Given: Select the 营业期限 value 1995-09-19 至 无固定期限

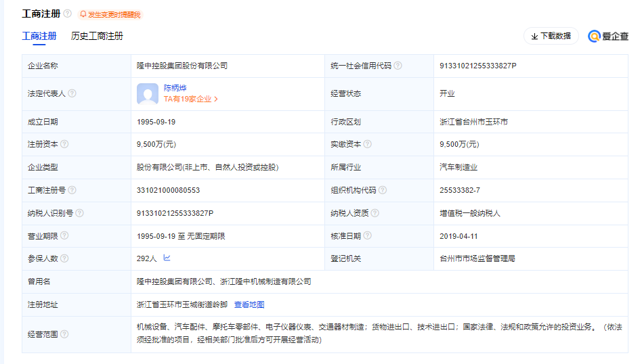Looking at the screenshot, I should 181,236.
